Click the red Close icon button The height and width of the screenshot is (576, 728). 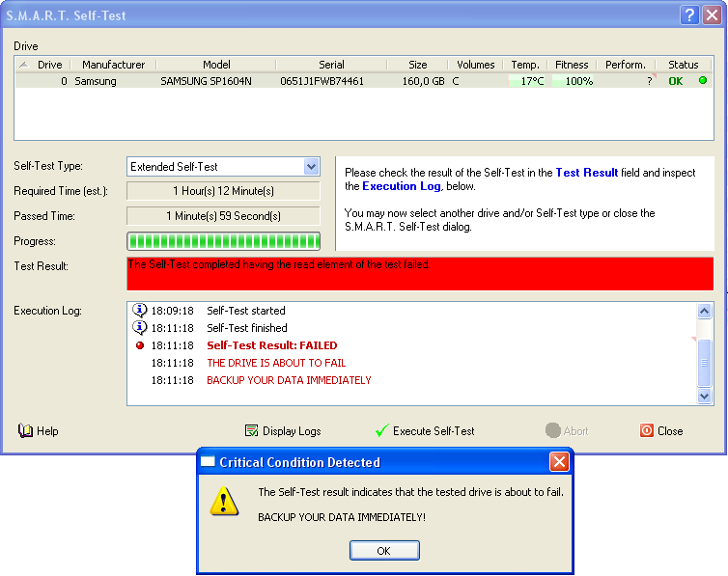point(647,431)
